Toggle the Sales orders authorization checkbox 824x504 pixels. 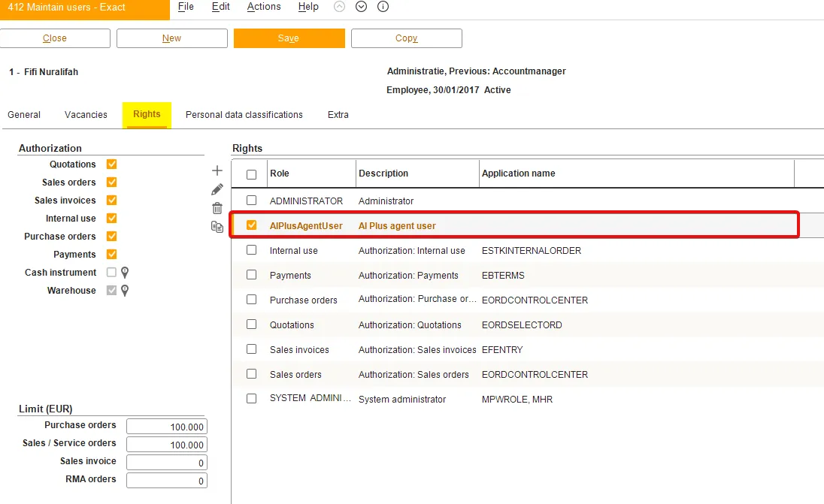click(111, 183)
